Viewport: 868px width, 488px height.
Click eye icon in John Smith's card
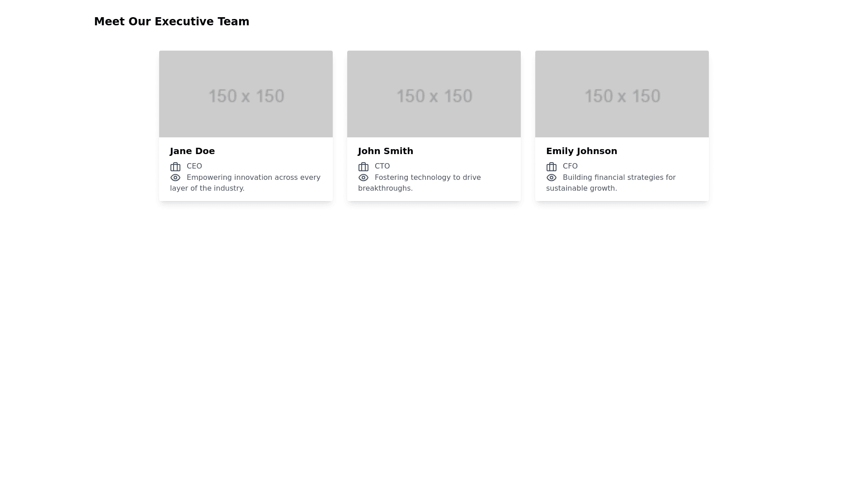click(x=363, y=178)
